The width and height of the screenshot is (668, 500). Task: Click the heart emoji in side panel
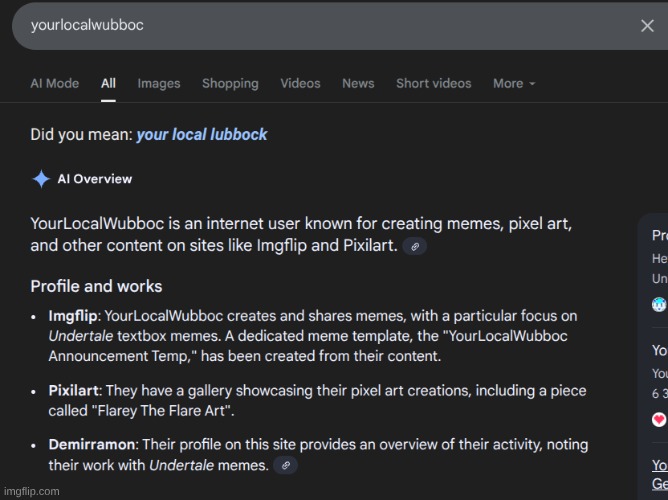point(659,420)
